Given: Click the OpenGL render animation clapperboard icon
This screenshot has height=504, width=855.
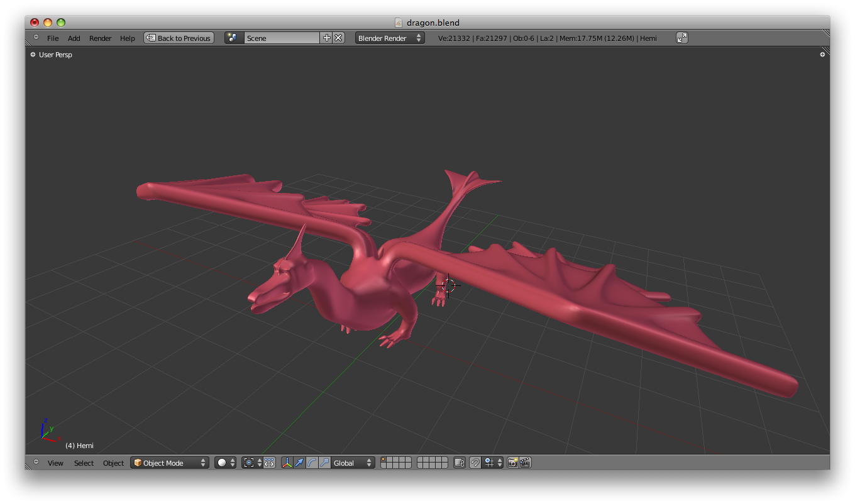Looking at the screenshot, I should click(524, 463).
